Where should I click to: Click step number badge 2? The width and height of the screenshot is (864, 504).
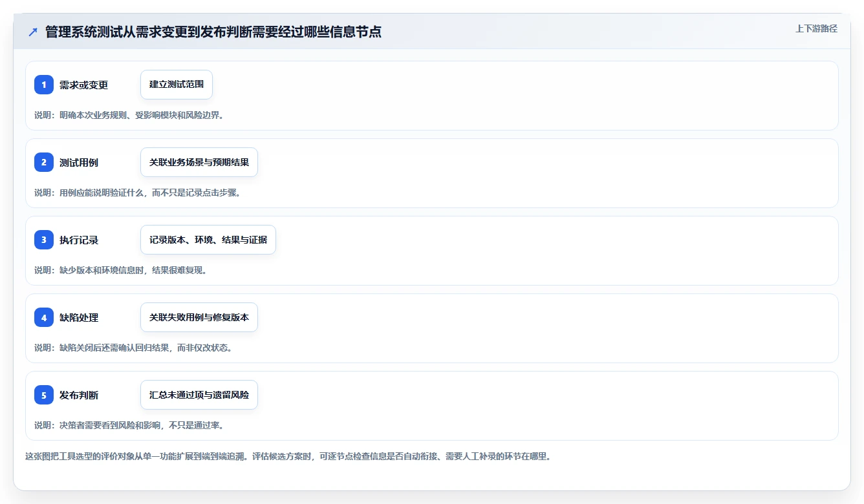click(44, 162)
